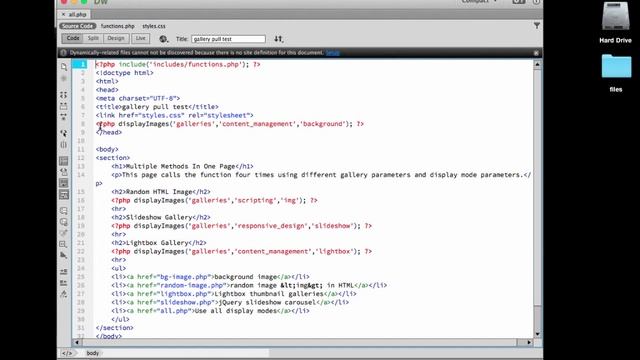The height and width of the screenshot is (360, 640).
Task: Show the Code Navigator
Action: point(64,78)
